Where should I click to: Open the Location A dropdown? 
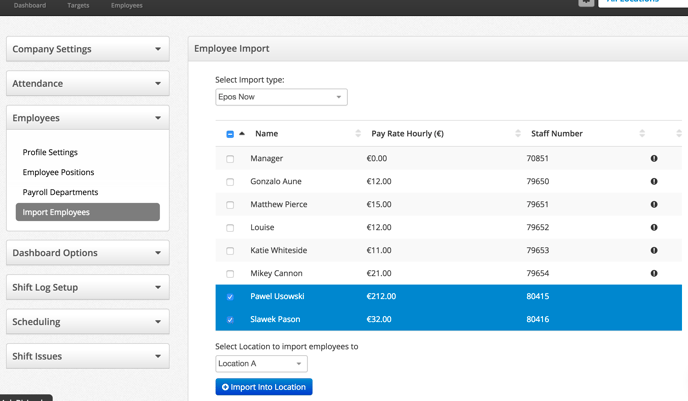(261, 364)
